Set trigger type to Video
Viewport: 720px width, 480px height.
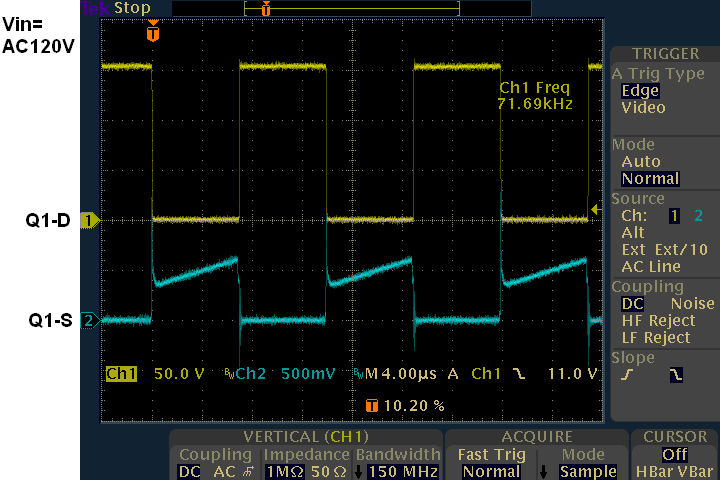click(643, 108)
